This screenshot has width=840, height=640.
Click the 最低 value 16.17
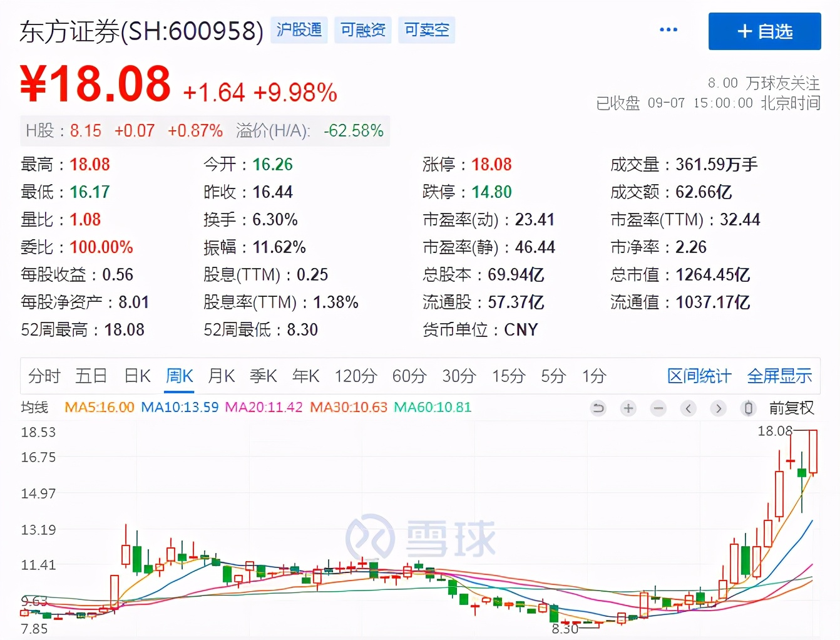(90, 192)
